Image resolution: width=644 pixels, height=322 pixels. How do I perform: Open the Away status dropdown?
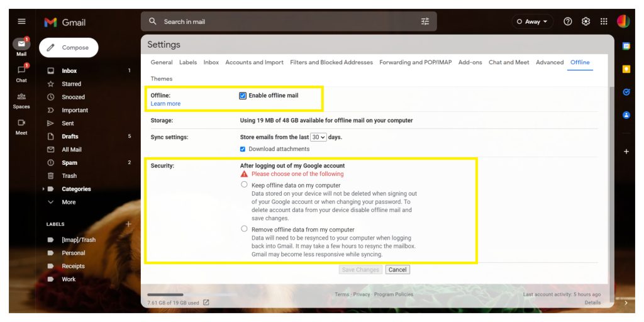pos(532,22)
